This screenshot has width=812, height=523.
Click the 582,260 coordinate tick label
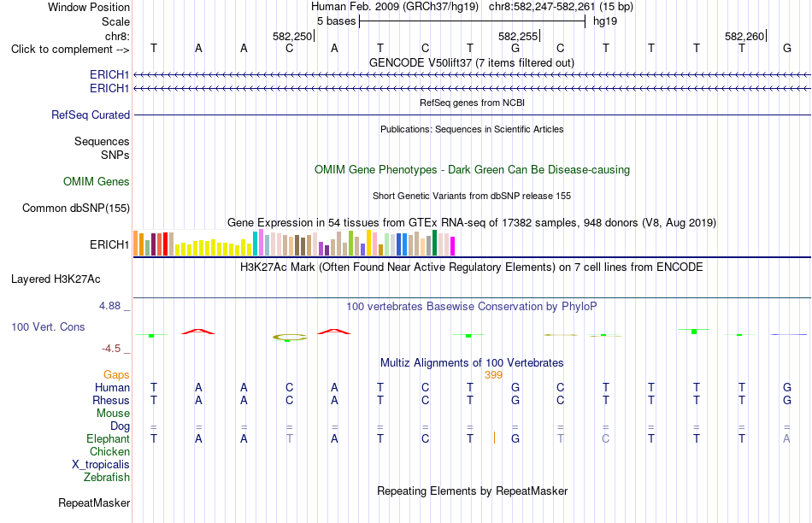[x=744, y=36]
